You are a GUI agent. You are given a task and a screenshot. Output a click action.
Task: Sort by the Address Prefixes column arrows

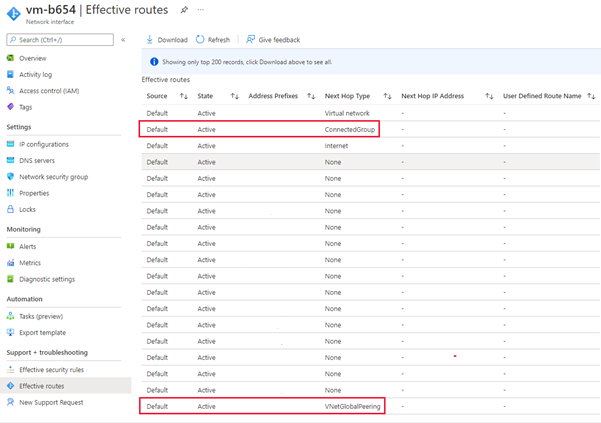click(312, 96)
